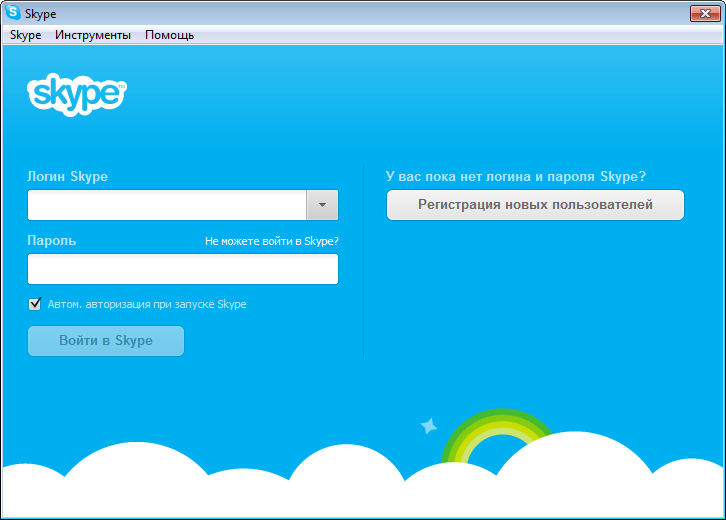Click the 'Пароль' field label
Screen dimensions: 726x520
coord(52,241)
